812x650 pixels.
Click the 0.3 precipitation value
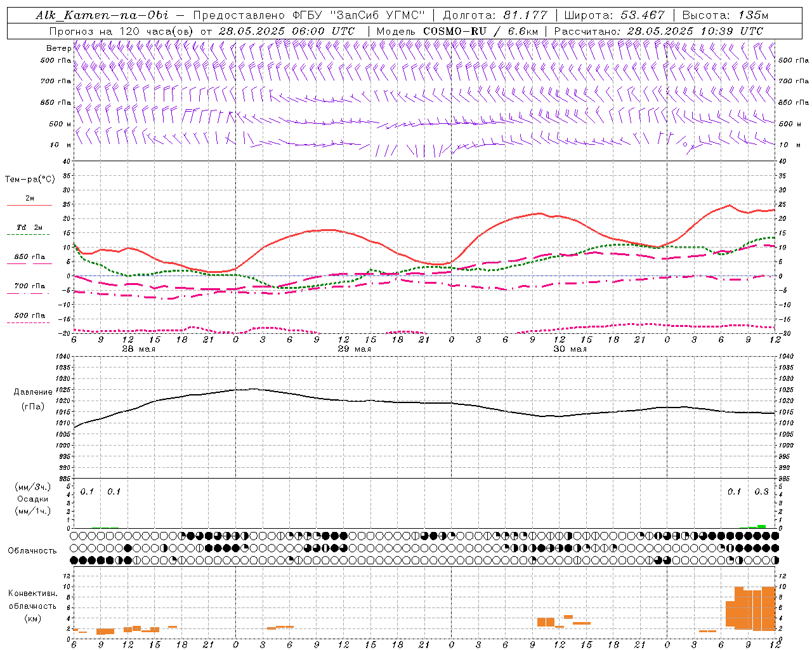[761, 492]
